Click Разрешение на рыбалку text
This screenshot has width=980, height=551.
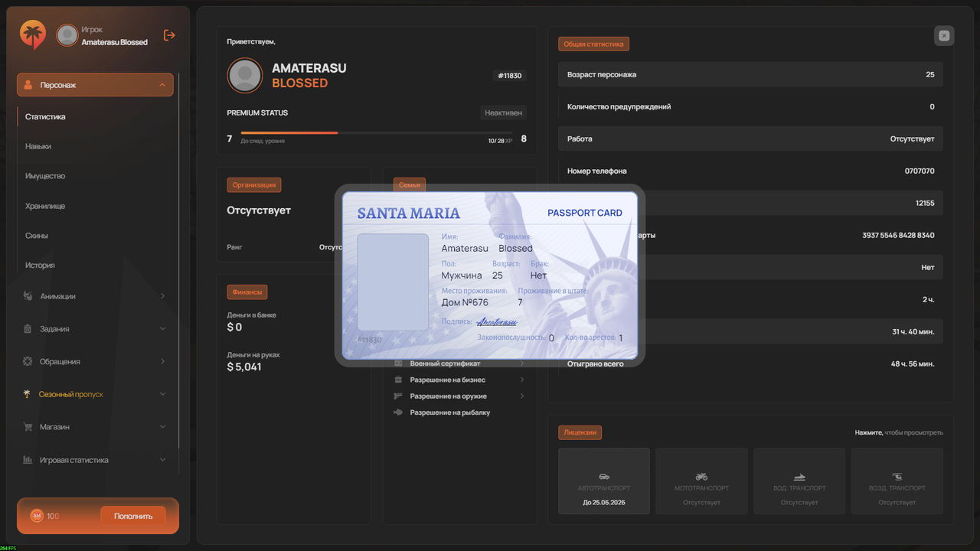pos(450,412)
